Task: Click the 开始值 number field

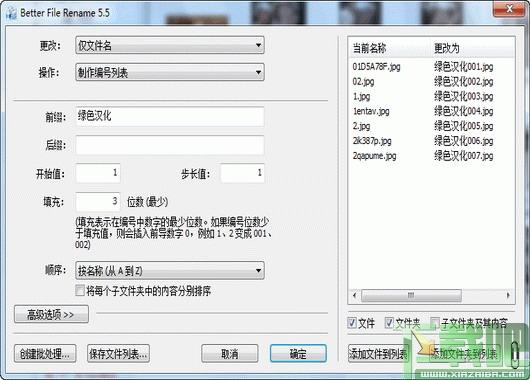Action: coord(98,173)
